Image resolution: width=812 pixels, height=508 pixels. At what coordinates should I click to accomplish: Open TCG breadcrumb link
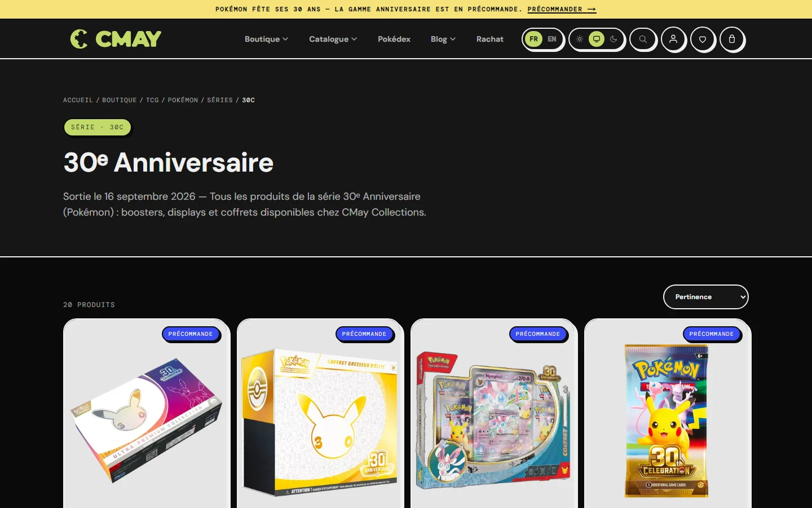152,100
